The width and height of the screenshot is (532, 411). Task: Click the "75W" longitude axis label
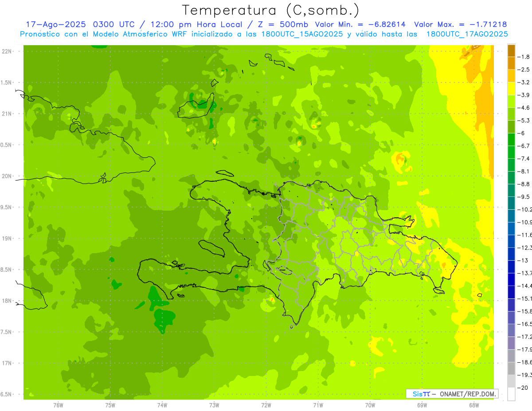(110, 405)
